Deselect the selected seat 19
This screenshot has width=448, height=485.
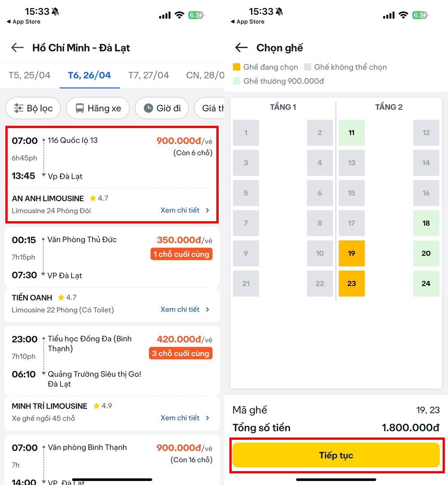(x=352, y=253)
